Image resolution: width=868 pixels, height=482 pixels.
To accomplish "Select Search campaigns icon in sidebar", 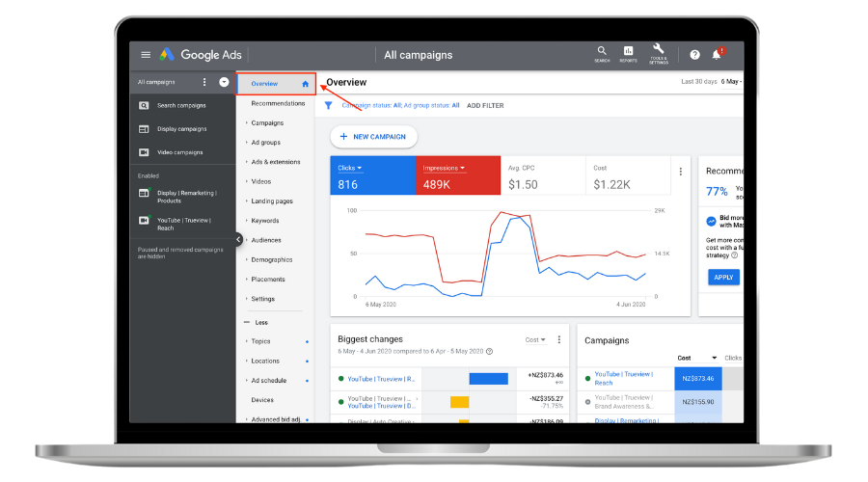I will [144, 105].
